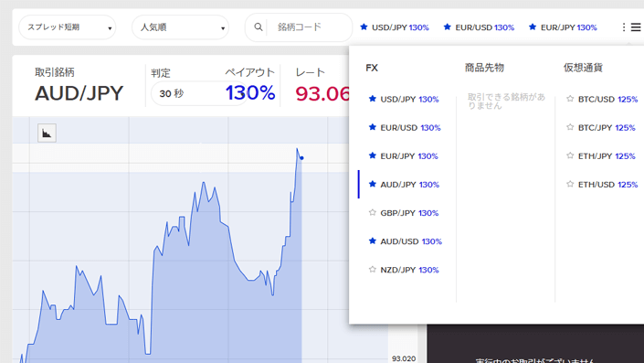Open the スプレッド短期 dropdown
The height and width of the screenshot is (363, 644).
click(x=68, y=27)
